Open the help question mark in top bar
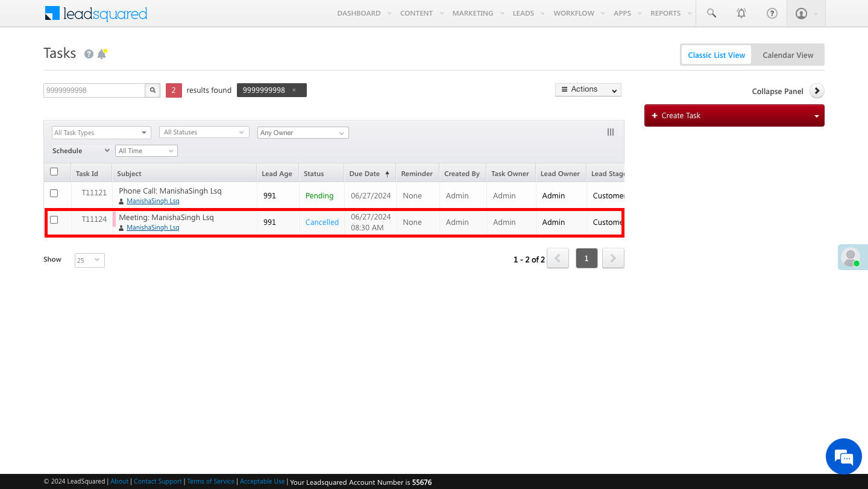 click(772, 13)
